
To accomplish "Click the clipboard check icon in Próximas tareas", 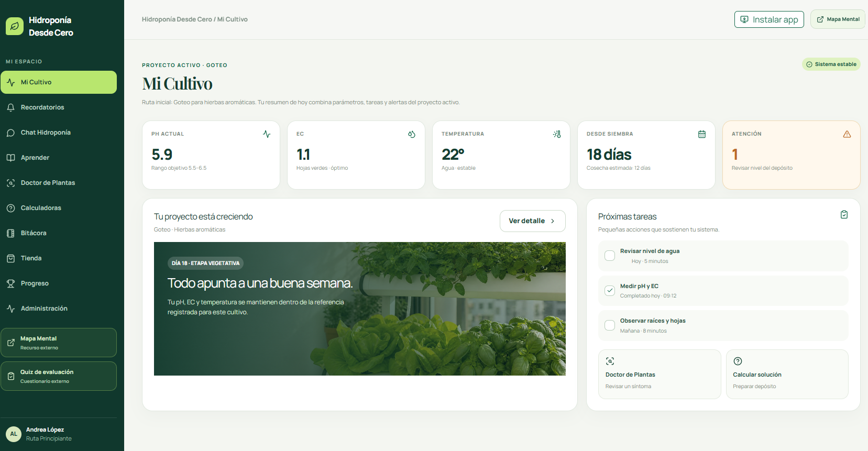I will [x=844, y=215].
